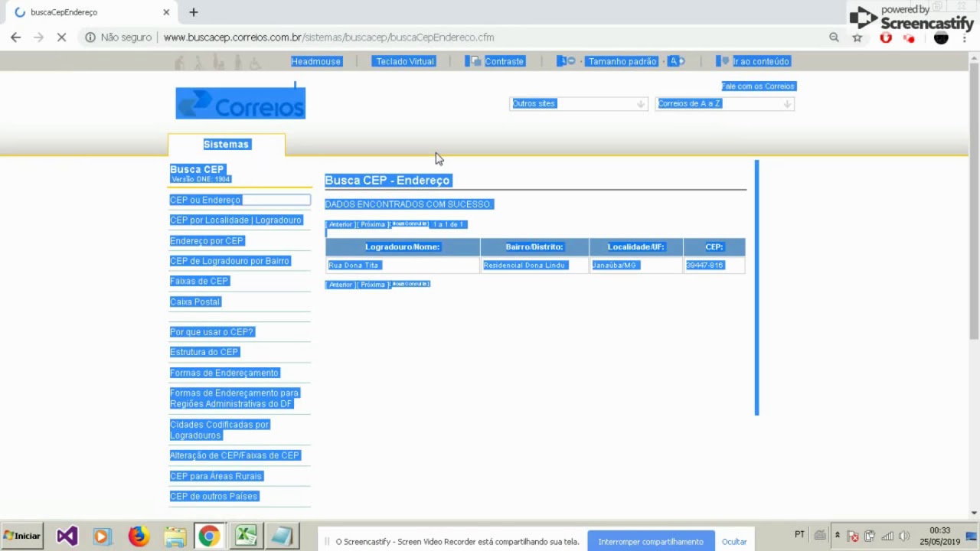980x551 pixels.
Task: Click the volume icon in system tray
Action: pos(903,536)
